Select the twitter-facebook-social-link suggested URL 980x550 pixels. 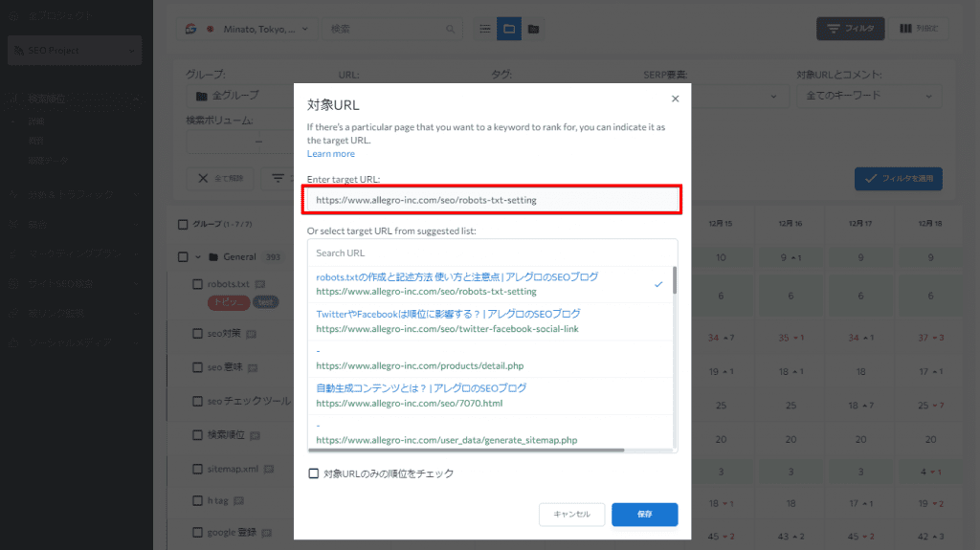pyautogui.click(x=490, y=321)
